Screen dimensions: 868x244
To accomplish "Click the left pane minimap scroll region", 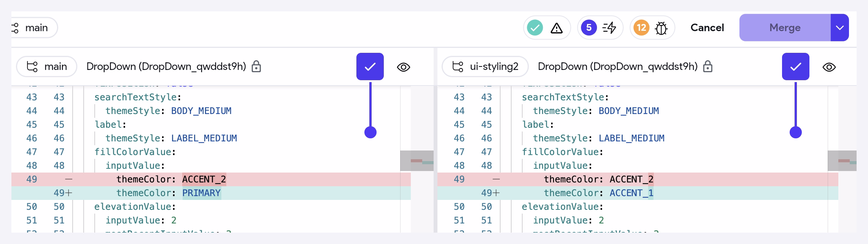I will 417,161.
